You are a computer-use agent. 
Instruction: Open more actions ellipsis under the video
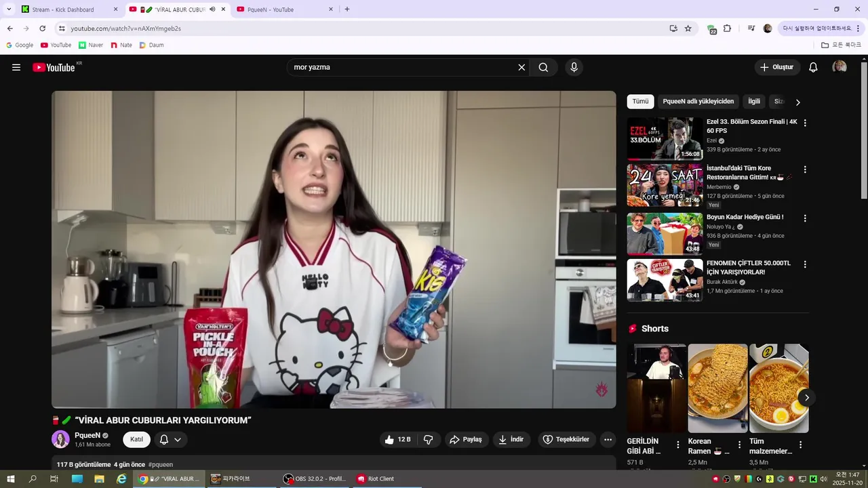coord(608,439)
